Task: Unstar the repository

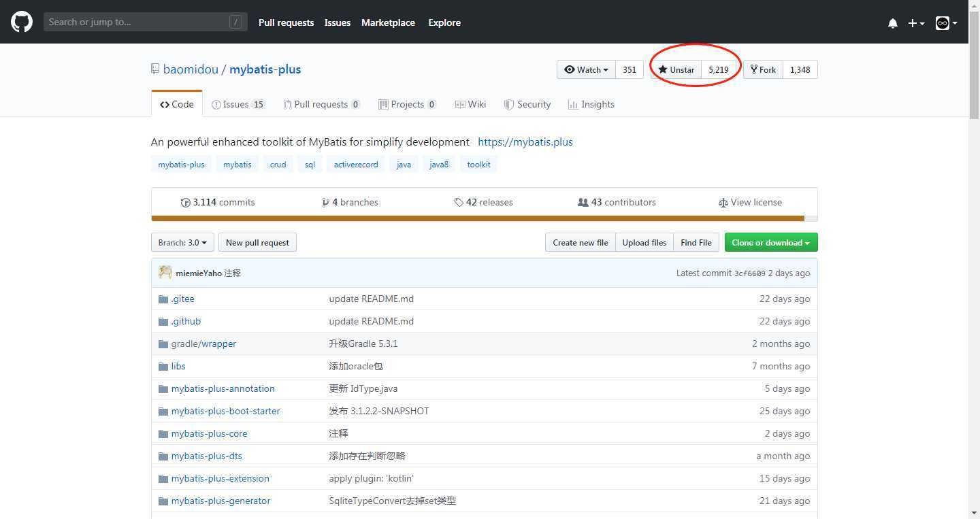Action: [676, 69]
